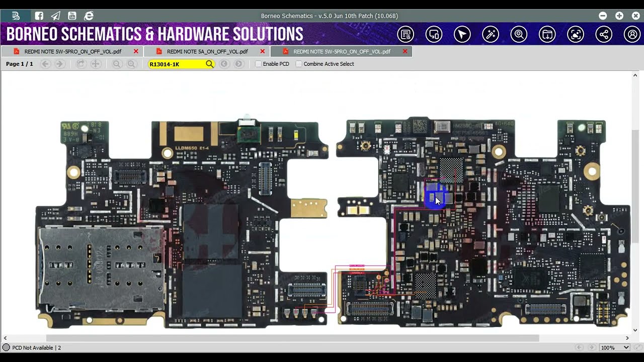644x362 pixels.
Task: Click scroll left arrow on horizontal scrollbar
Action: click(5, 338)
